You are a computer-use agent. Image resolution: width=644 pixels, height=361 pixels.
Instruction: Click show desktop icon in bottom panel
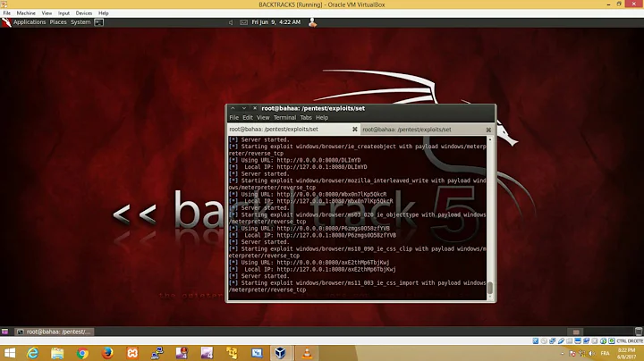tap(5, 332)
